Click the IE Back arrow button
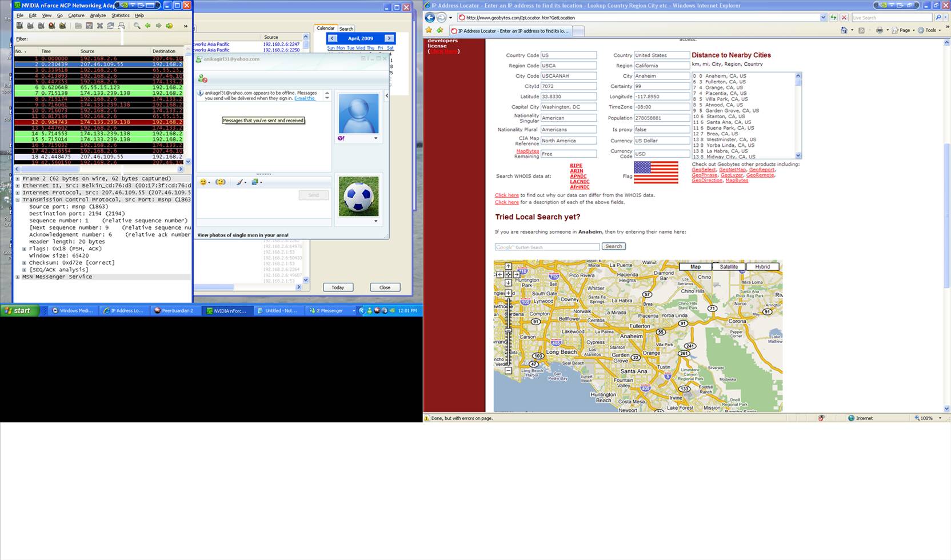Image resolution: width=951 pixels, height=560 pixels. coord(430,18)
